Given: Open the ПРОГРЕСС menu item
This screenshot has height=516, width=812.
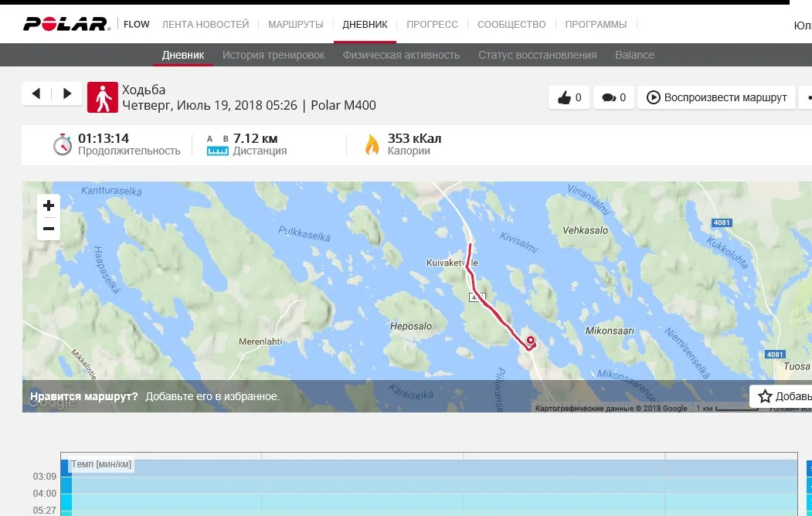Looking at the screenshot, I should tap(433, 24).
